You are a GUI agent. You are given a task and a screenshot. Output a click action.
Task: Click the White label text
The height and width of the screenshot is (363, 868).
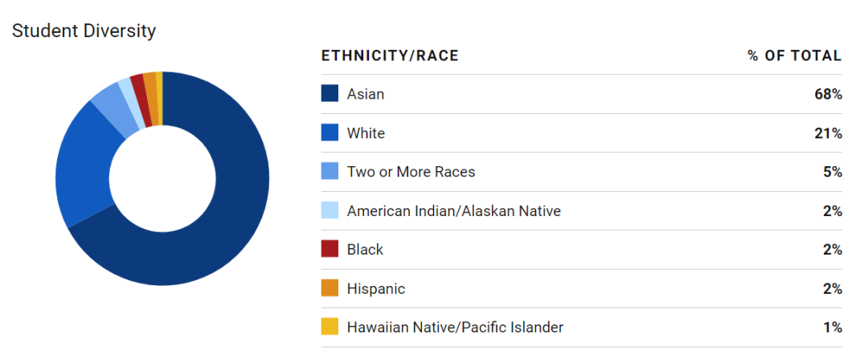[x=366, y=133]
